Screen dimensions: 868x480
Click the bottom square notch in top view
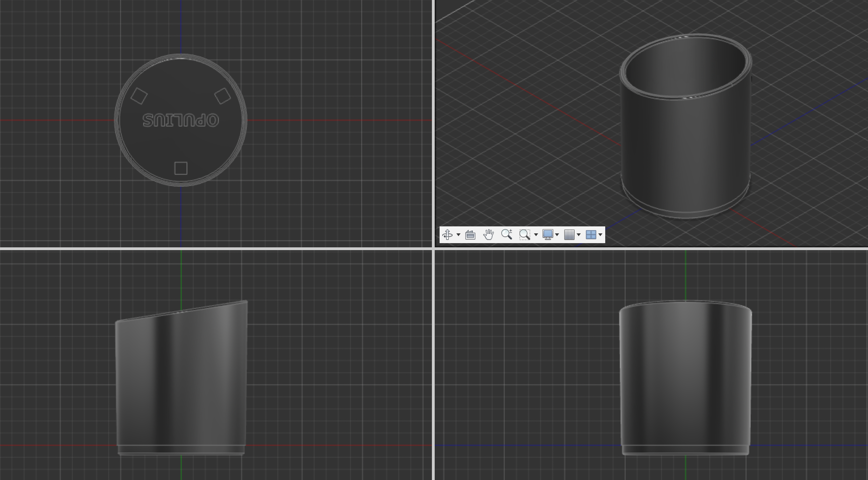(x=181, y=168)
